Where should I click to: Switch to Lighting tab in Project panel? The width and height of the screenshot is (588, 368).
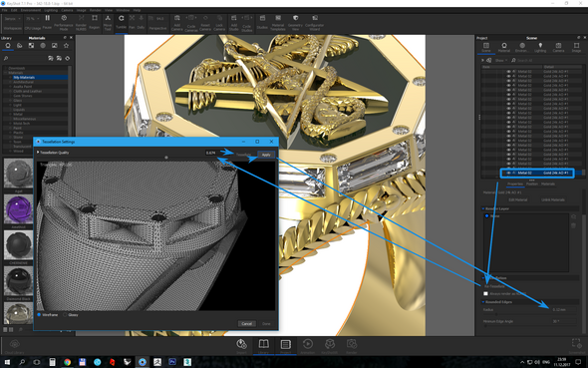pyautogui.click(x=540, y=47)
